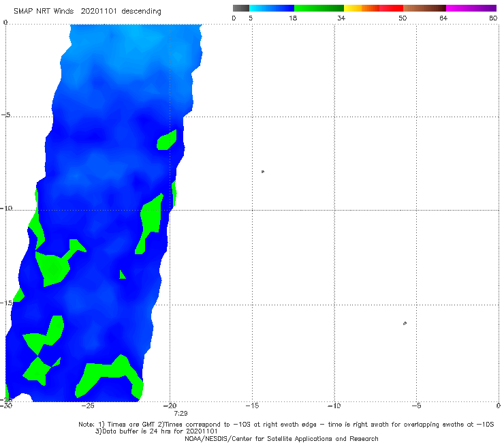Click the color bar label "64"
The height and width of the screenshot is (443, 504).
click(x=443, y=18)
